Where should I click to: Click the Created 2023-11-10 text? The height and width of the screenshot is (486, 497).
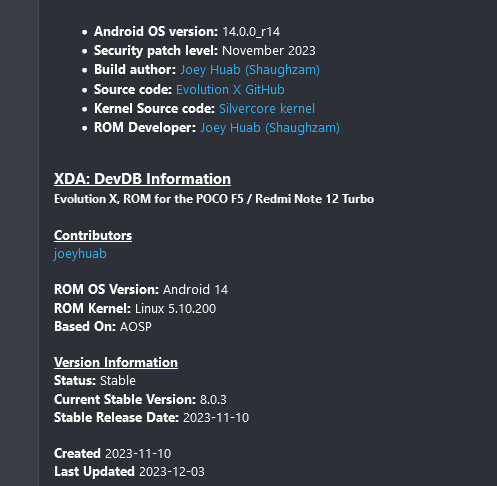point(112,453)
